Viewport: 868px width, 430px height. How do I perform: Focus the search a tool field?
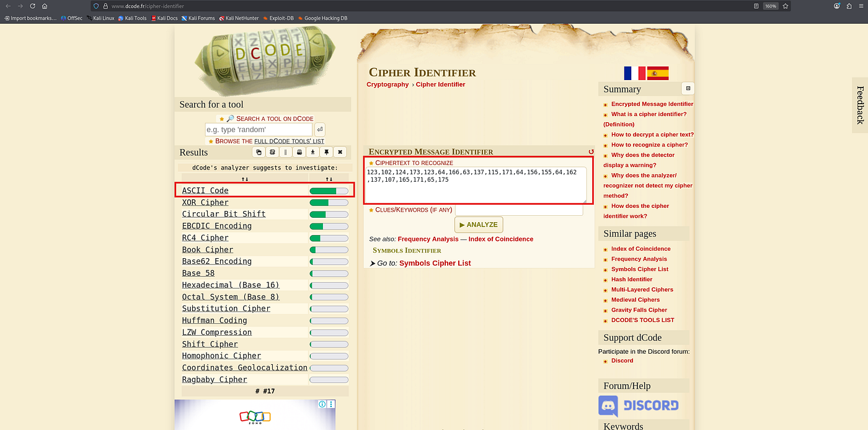click(259, 130)
